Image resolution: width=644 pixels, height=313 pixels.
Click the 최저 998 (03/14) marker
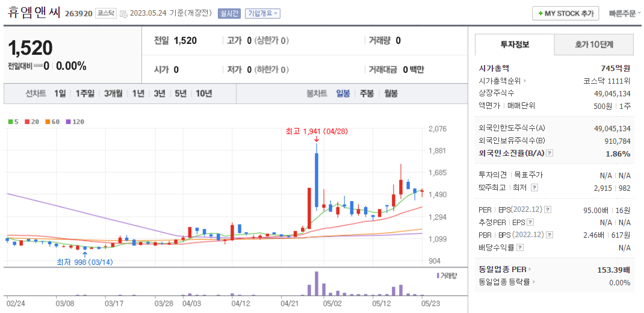[x=85, y=262]
